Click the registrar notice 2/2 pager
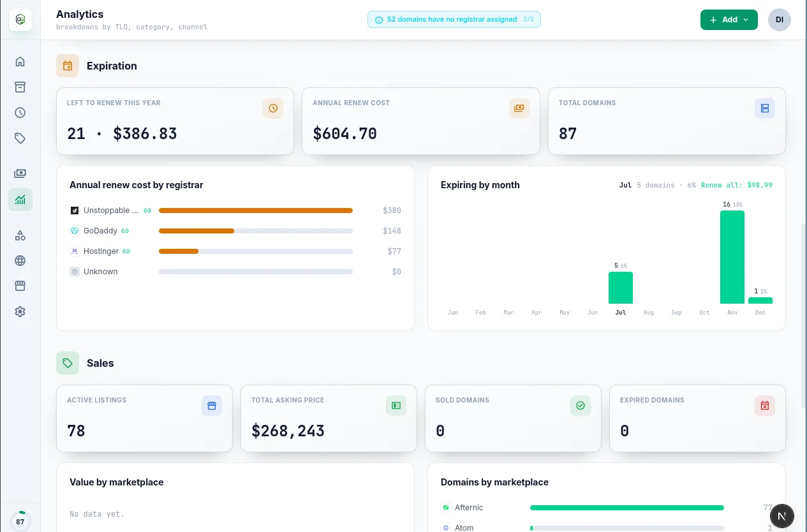This screenshot has width=807, height=532. 528,19
